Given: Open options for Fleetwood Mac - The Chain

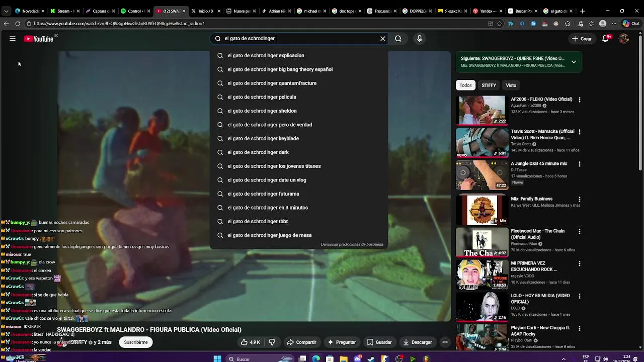Looking at the screenshot, I should [579, 231].
